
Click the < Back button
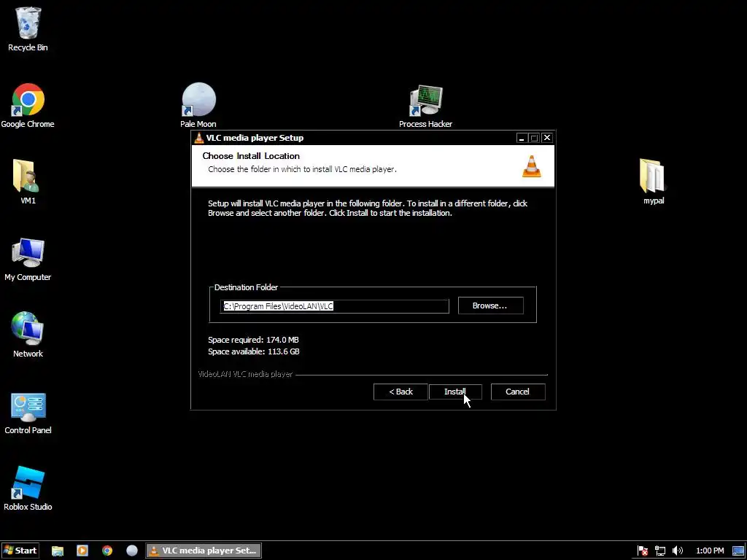(400, 392)
